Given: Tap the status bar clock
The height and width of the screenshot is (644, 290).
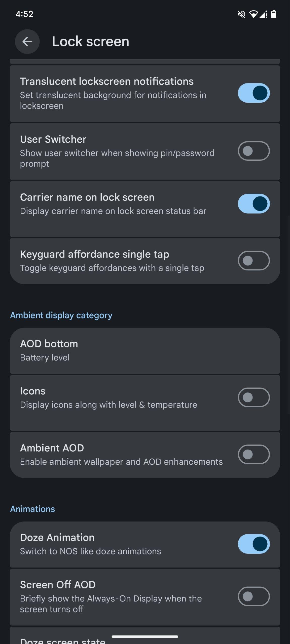Looking at the screenshot, I should [x=24, y=14].
